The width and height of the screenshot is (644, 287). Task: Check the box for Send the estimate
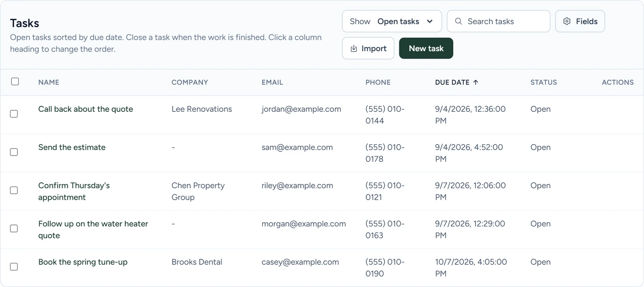coord(14,152)
